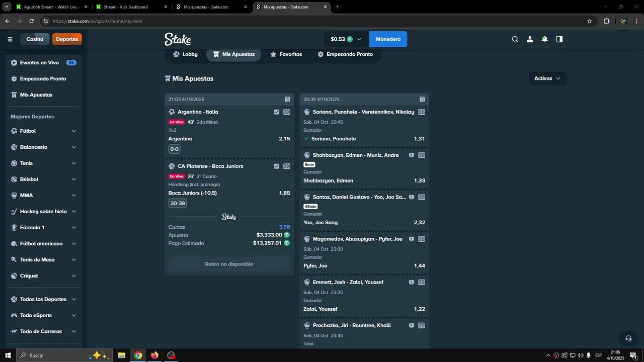Image resolution: width=644 pixels, height=362 pixels.
Task: Go to the Lobby tab
Action: point(185,54)
